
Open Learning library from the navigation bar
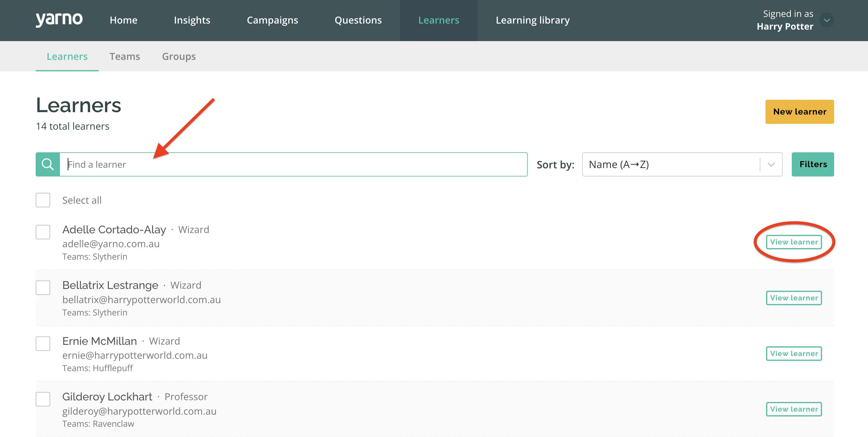(x=533, y=20)
